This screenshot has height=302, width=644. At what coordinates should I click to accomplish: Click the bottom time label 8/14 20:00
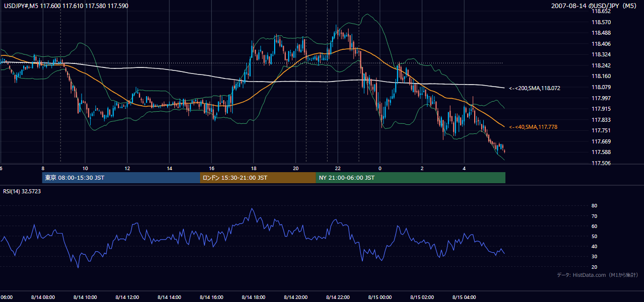click(x=295, y=297)
